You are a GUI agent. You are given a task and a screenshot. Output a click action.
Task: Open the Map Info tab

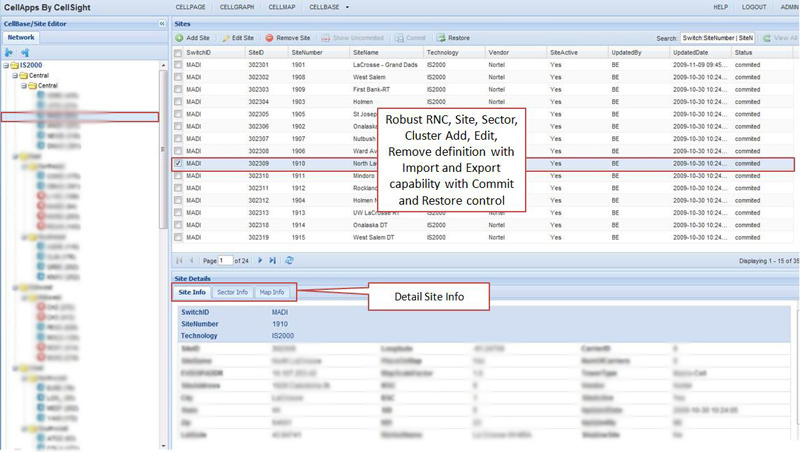pos(272,292)
